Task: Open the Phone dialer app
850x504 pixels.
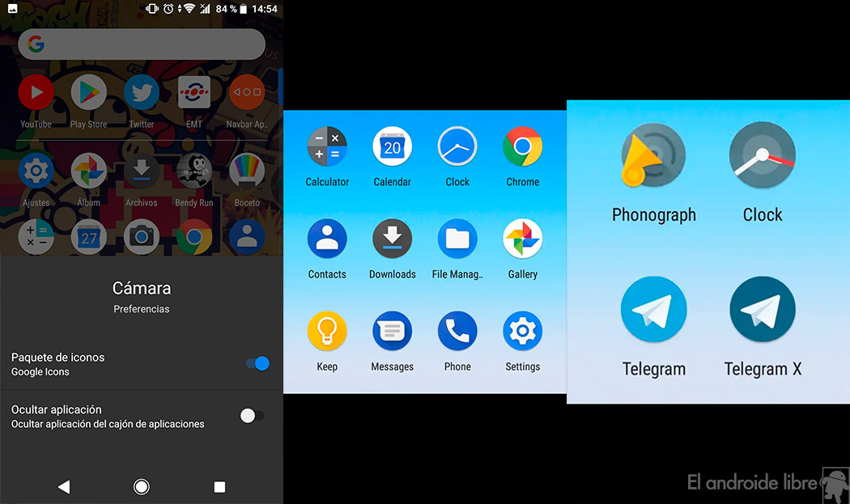Action: [x=457, y=331]
